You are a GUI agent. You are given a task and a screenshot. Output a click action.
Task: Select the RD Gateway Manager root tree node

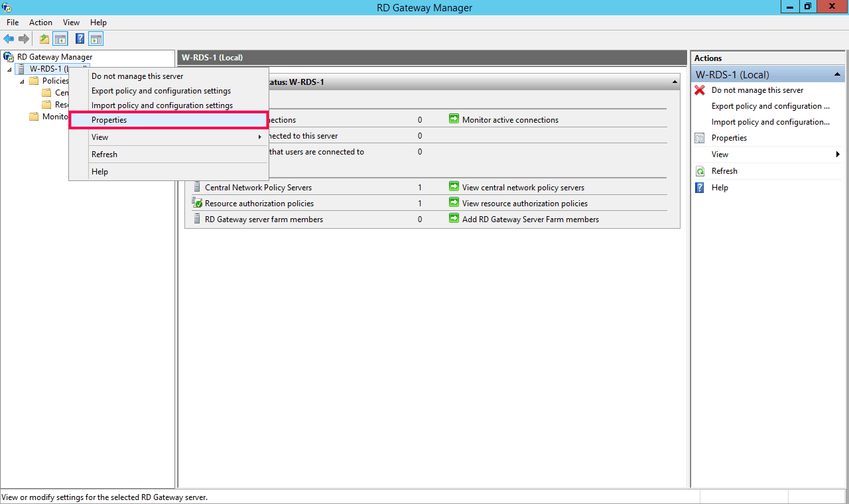tap(55, 57)
